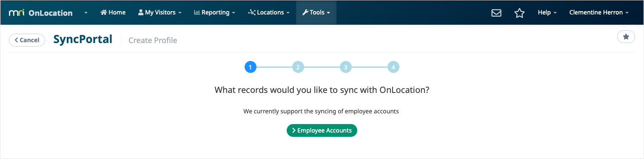The width and height of the screenshot is (644, 159).
Task: Add this page to favorites star button
Action: click(626, 37)
